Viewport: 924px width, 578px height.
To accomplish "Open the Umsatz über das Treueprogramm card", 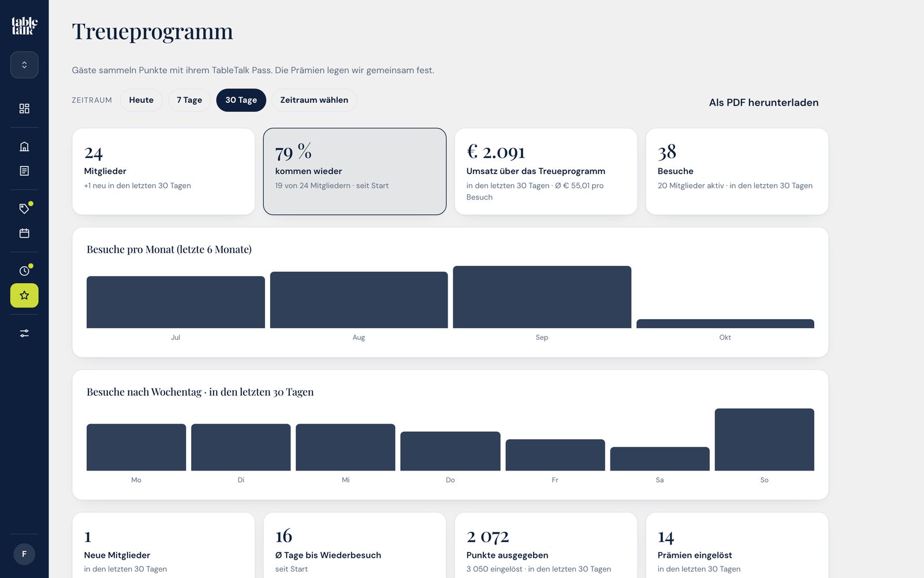I will pos(546,172).
